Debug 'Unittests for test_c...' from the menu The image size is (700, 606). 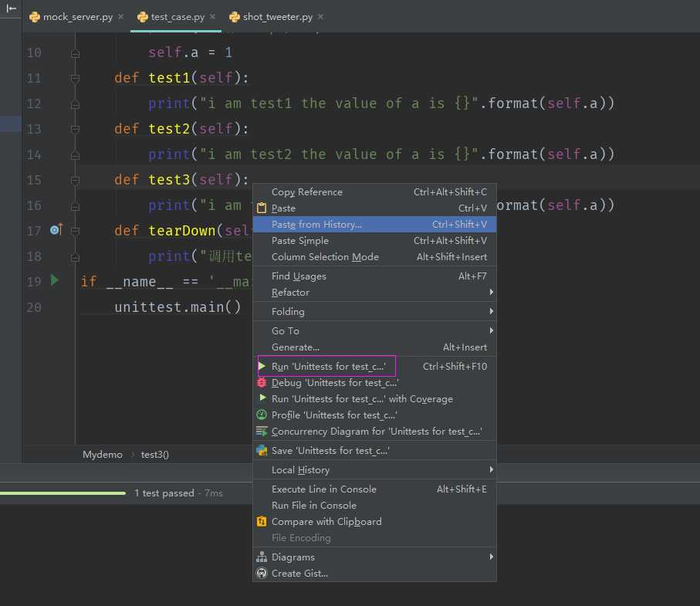(x=374, y=383)
